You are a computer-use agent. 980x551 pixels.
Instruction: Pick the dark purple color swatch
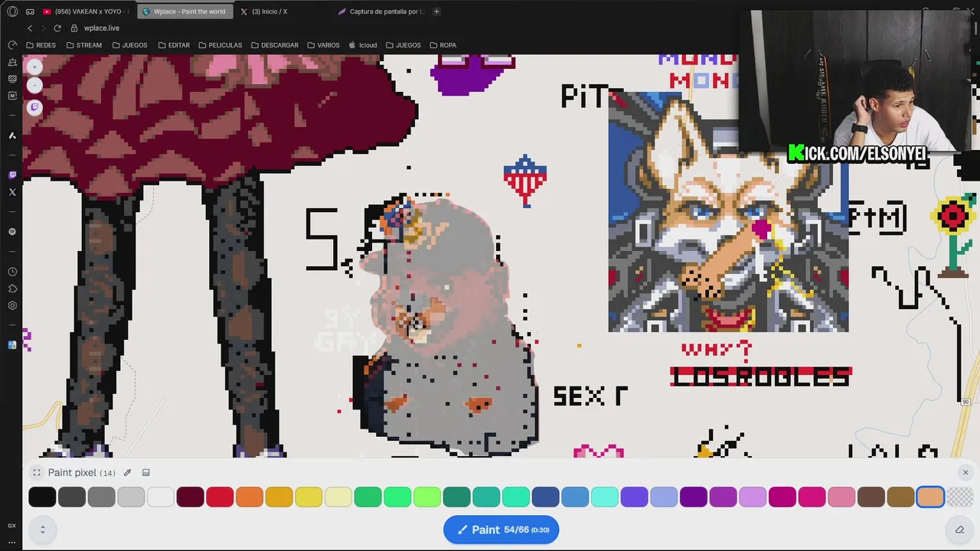click(x=694, y=497)
